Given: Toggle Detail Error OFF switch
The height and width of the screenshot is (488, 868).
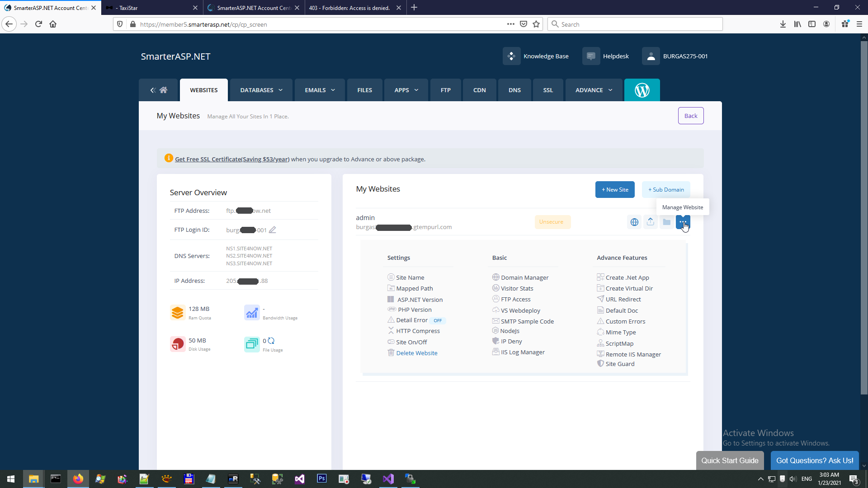Looking at the screenshot, I should pos(437,320).
